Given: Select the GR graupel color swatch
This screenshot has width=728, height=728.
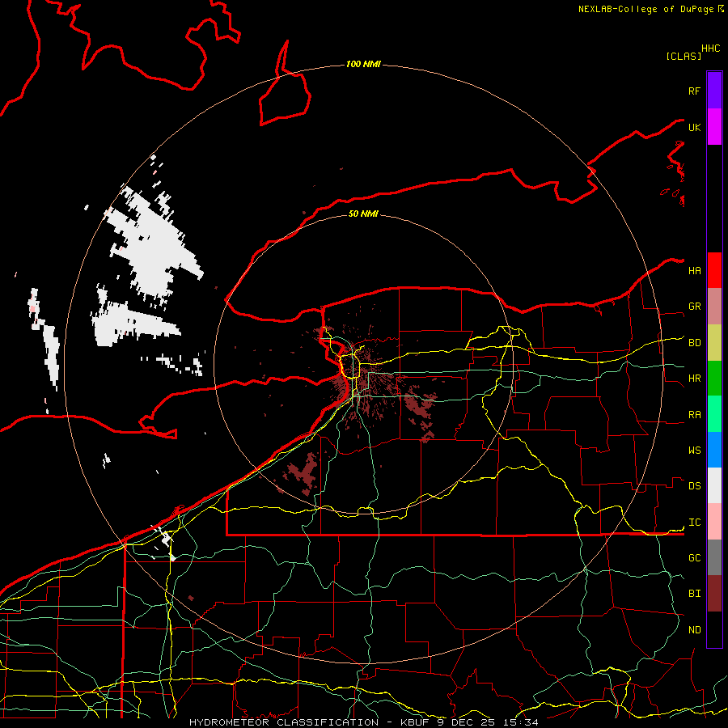Looking at the screenshot, I should coord(714,307).
